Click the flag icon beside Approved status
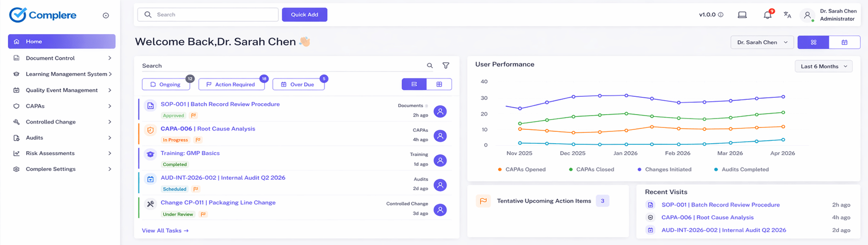The image size is (868, 245). click(x=193, y=116)
